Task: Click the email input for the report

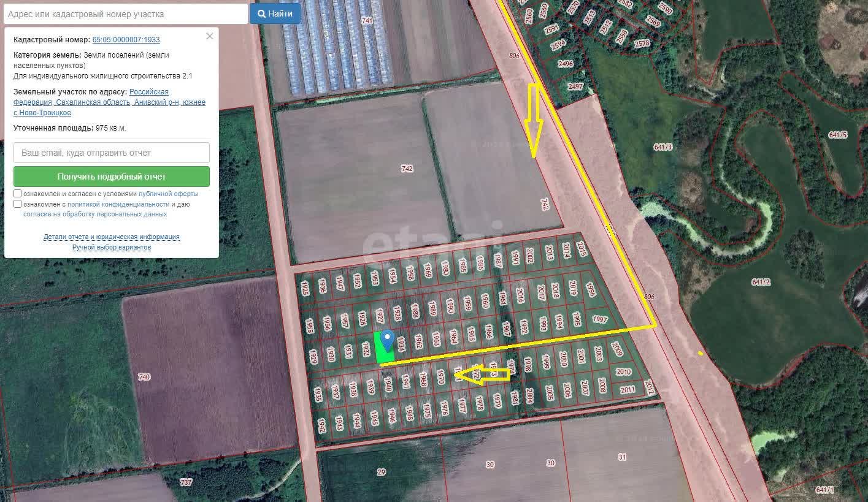Action: tap(112, 153)
